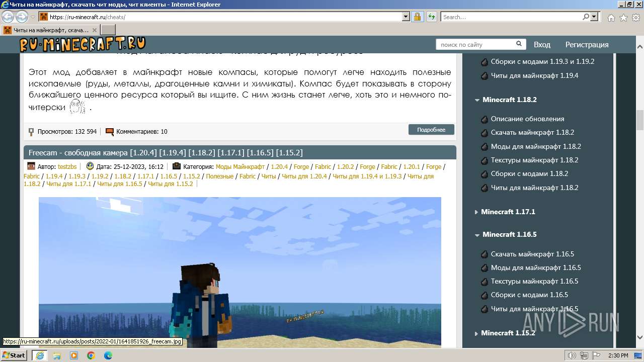The image size is (644, 362).
Task: Click the briefcase icon beside Категория
Action: coord(177,166)
